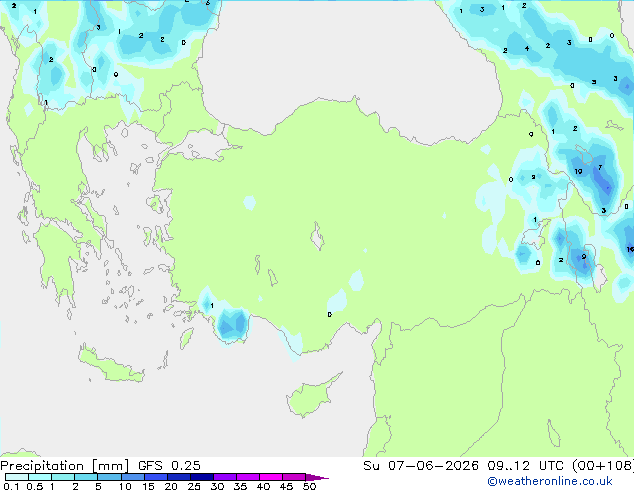Select the 30–35 mm purple legend swatch
Screen dimensions: 634x490
(224, 477)
